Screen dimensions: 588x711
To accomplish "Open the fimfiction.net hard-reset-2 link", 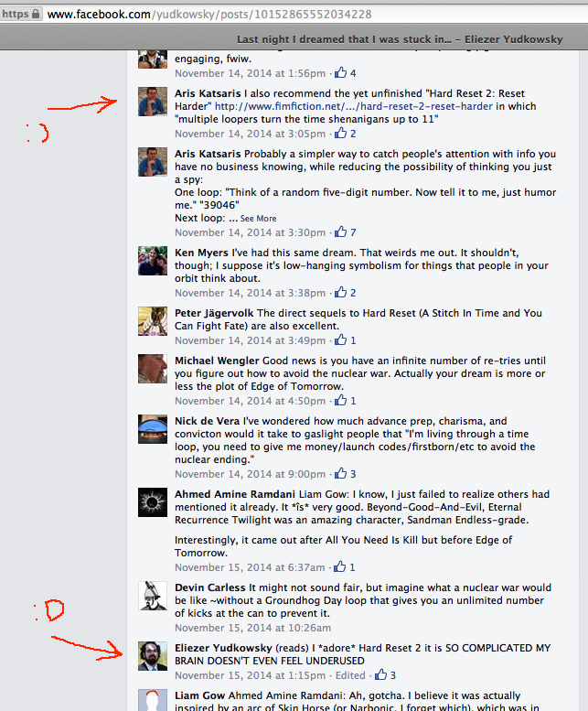I will tap(353, 106).
